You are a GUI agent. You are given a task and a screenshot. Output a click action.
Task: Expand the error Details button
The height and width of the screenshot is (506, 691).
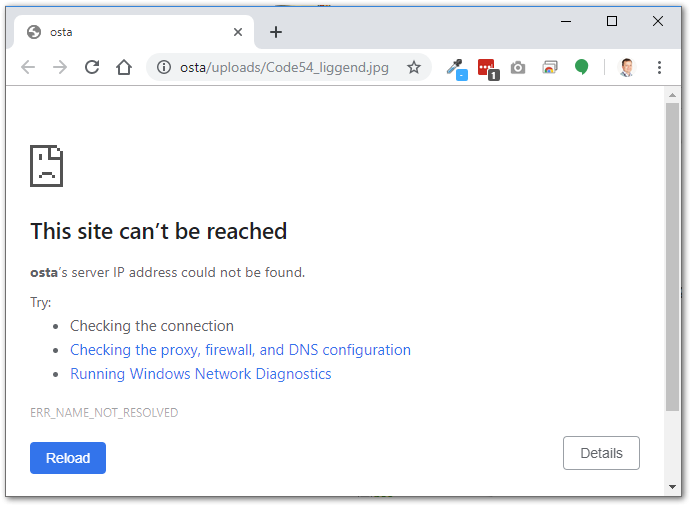[x=601, y=453]
